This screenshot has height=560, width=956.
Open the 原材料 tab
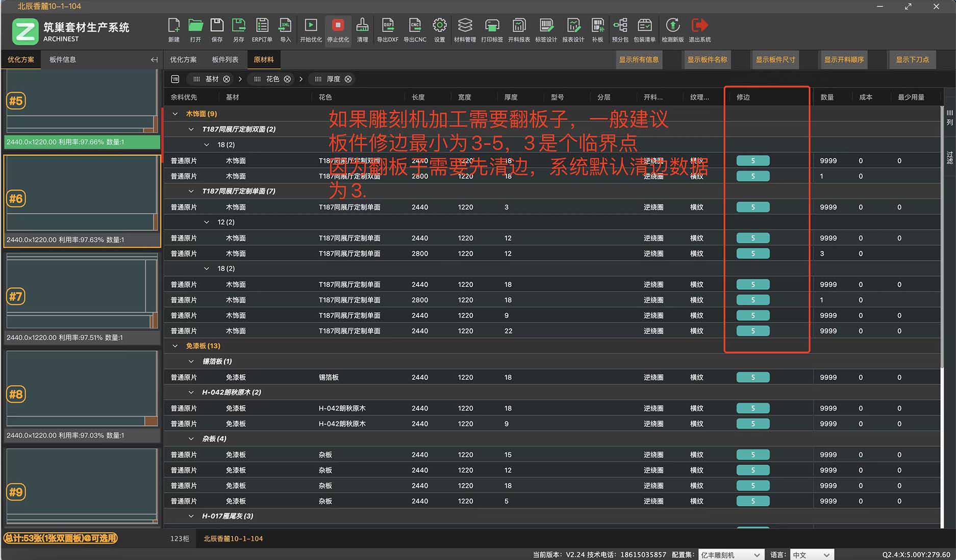(263, 60)
